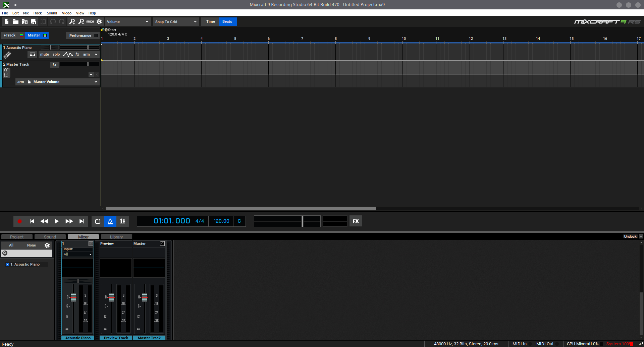Open fx for Acoustic Piano track
644x347 pixels.
pyautogui.click(x=77, y=54)
